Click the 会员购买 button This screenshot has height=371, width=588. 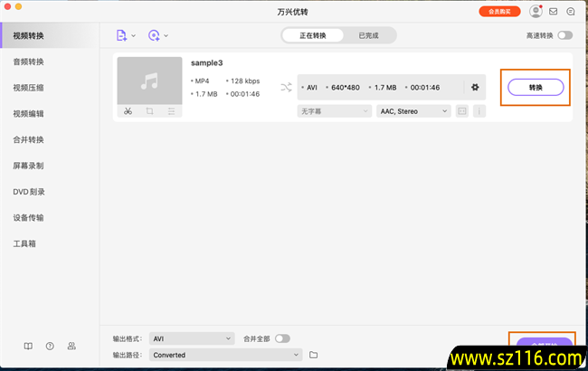coord(499,12)
